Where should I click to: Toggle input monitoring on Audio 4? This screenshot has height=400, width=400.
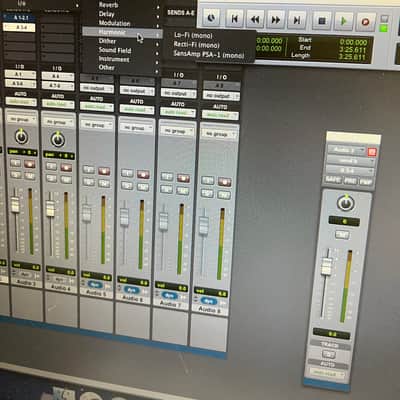click(x=51, y=166)
